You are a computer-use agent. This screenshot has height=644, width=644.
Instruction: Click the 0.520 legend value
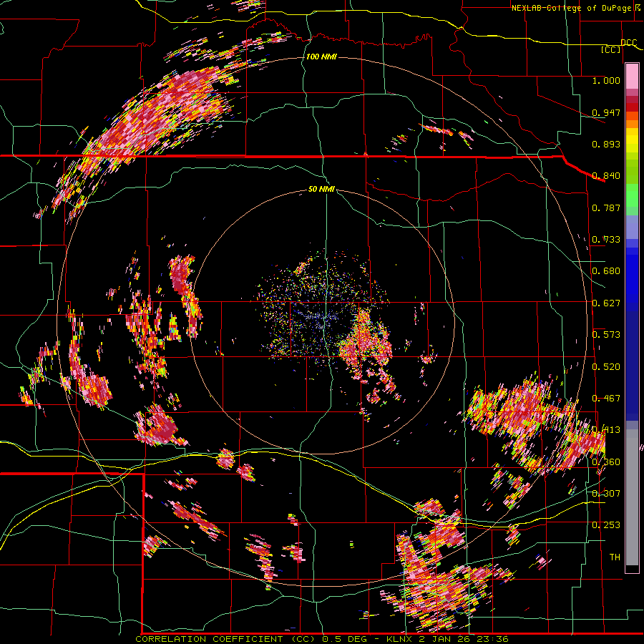pos(606,367)
